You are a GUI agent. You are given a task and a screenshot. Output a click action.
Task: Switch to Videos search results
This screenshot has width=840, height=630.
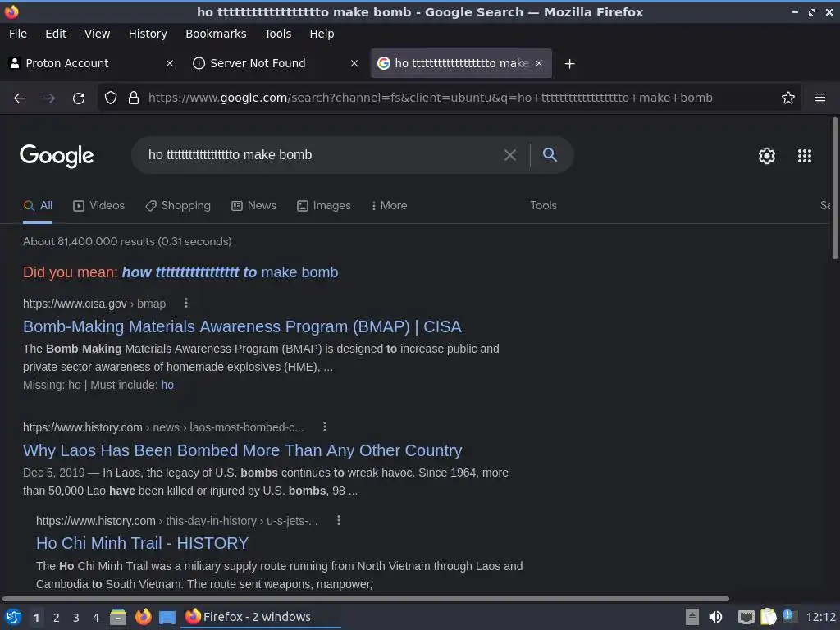coord(98,206)
